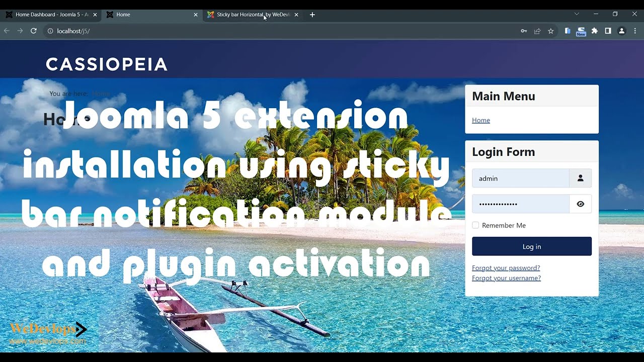Minimize the browser window
The height and width of the screenshot is (362, 644).
click(x=596, y=14)
